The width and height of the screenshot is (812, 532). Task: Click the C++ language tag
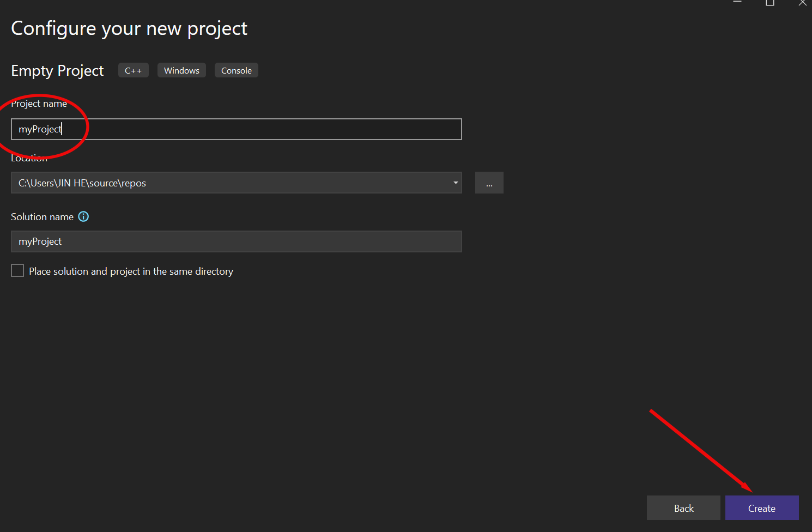pyautogui.click(x=133, y=71)
